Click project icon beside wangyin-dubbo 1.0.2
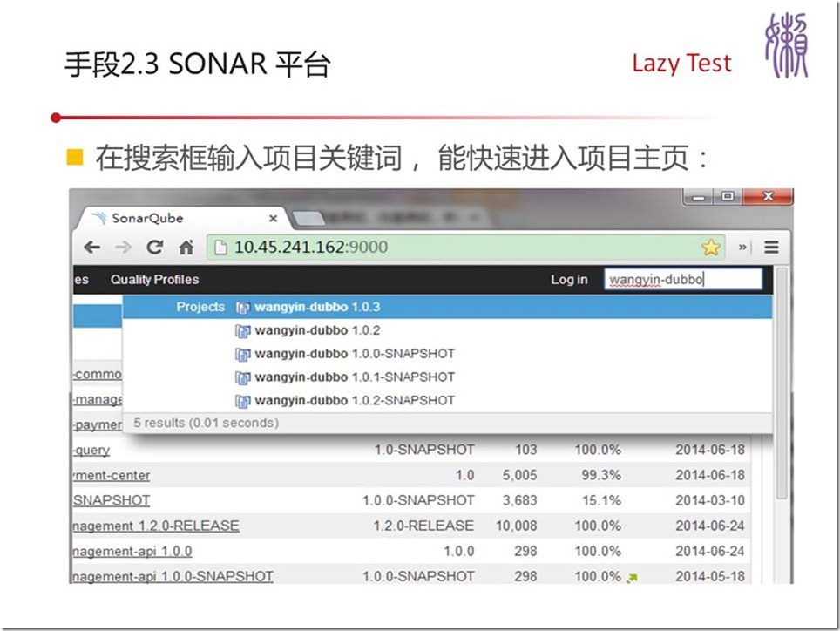 (x=243, y=331)
